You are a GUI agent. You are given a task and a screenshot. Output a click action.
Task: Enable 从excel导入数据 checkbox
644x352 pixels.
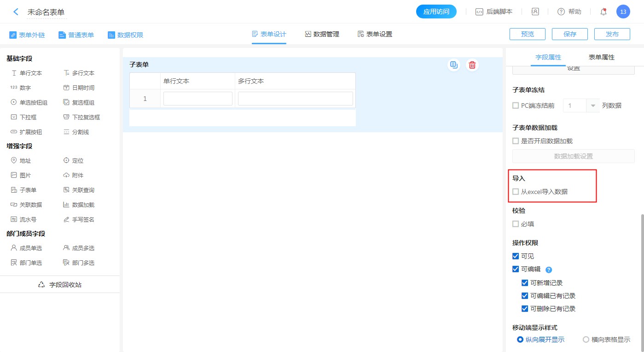tap(516, 192)
